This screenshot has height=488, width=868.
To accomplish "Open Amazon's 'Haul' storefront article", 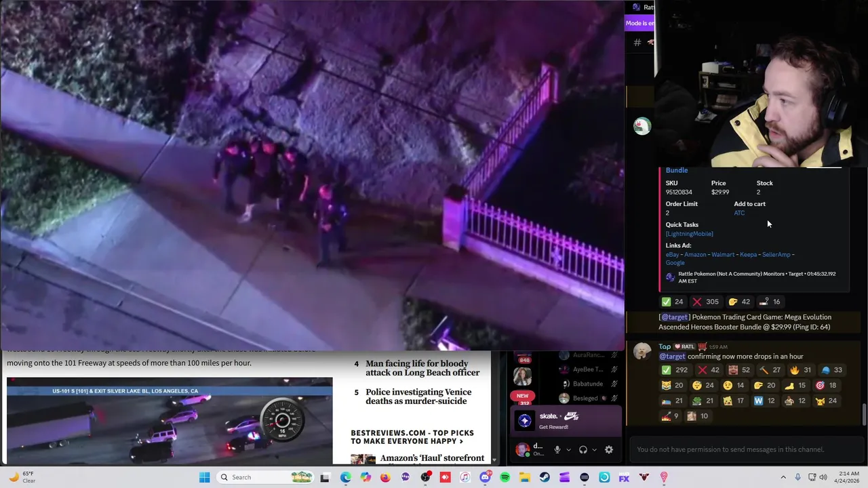I will (x=432, y=458).
